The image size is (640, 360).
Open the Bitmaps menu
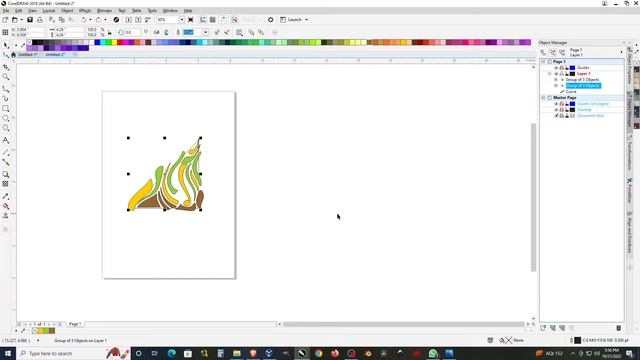point(104,11)
